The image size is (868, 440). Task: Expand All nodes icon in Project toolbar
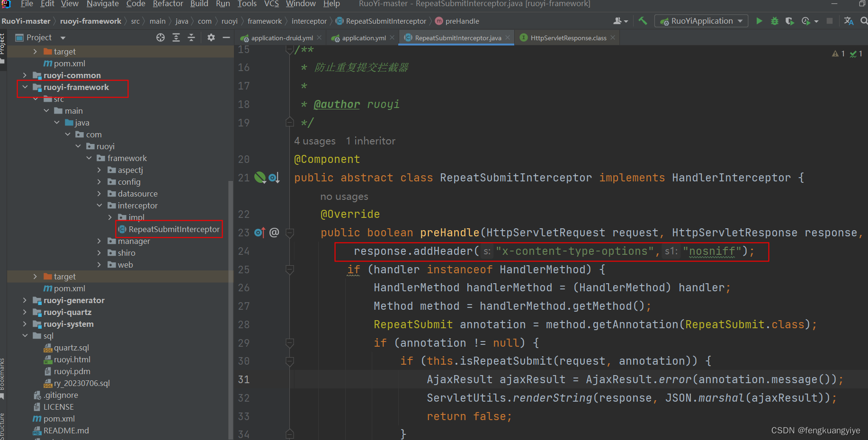pyautogui.click(x=176, y=37)
